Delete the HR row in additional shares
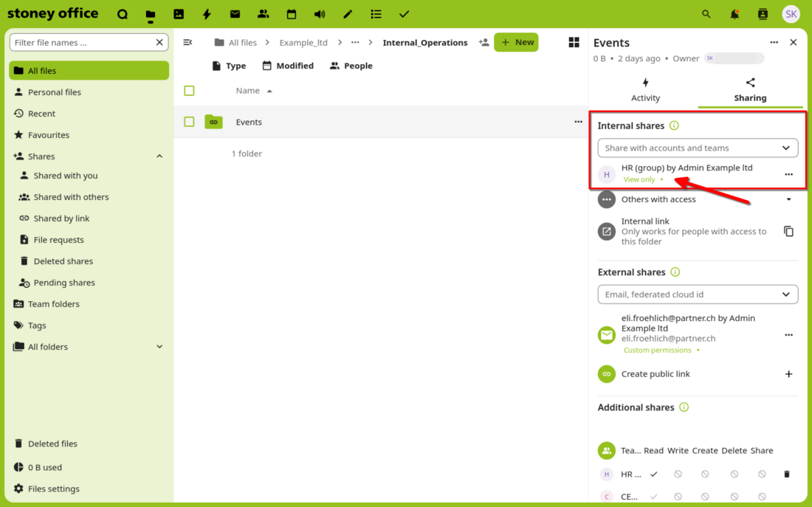 click(x=787, y=475)
